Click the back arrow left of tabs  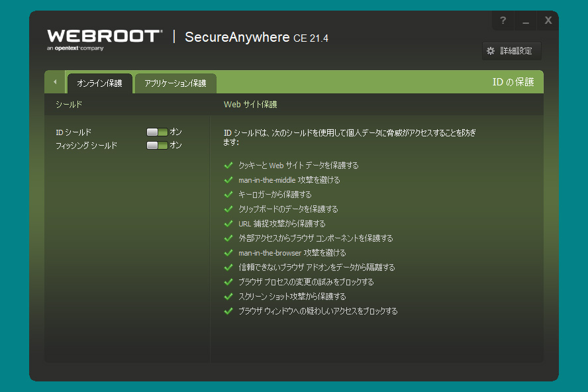pyautogui.click(x=55, y=82)
